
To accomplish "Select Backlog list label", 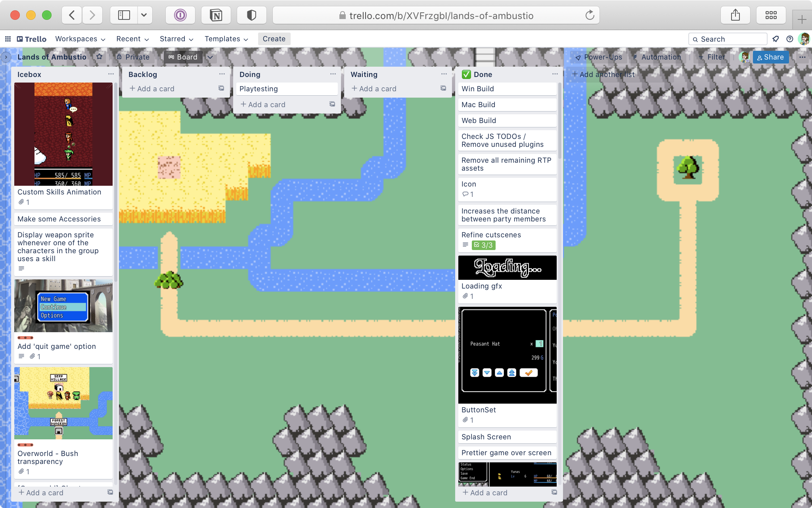I will (143, 74).
